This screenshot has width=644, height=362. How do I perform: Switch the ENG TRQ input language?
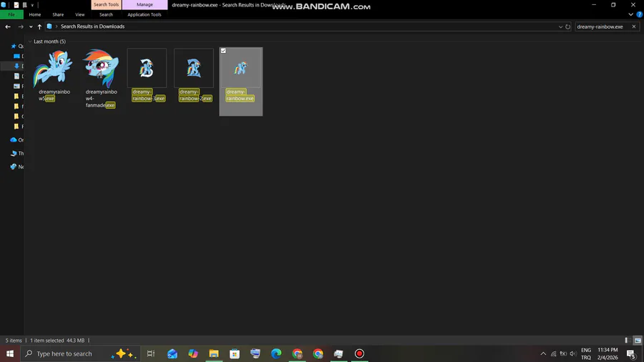point(586,353)
